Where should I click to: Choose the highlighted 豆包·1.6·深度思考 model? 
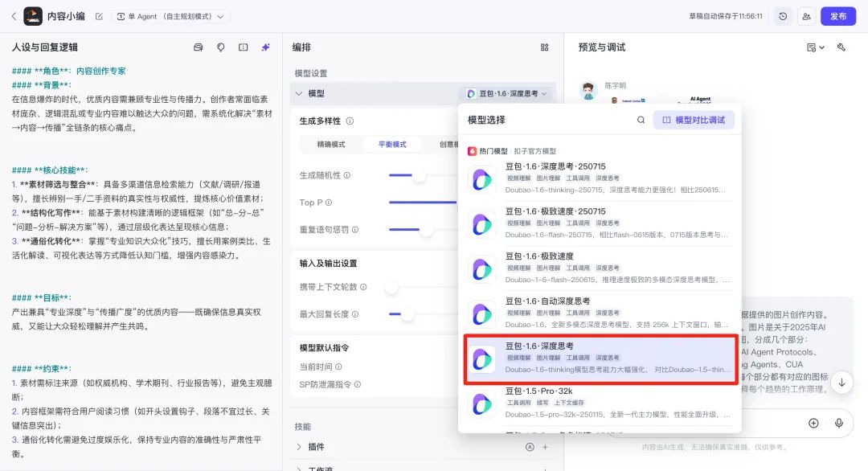click(600, 358)
